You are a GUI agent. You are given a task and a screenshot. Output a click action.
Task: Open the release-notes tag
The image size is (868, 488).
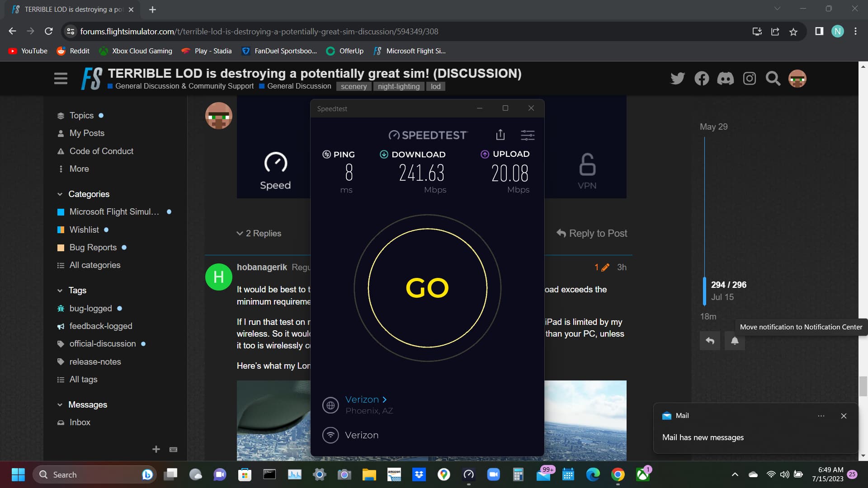[x=95, y=361]
